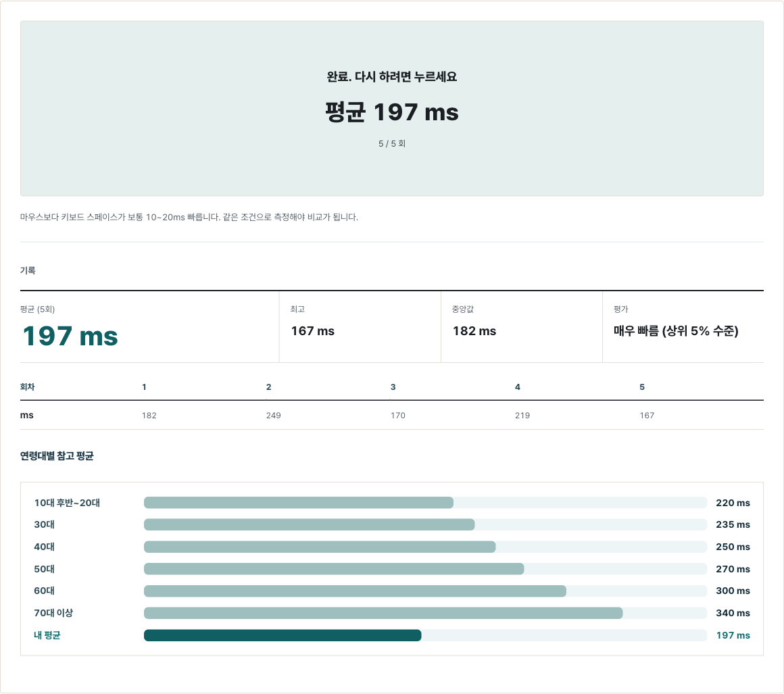Viewport: 784px width, 694px height.
Task: Click the '매우 빠름 (상위 5% 수준)' rating
Action: [676, 331]
